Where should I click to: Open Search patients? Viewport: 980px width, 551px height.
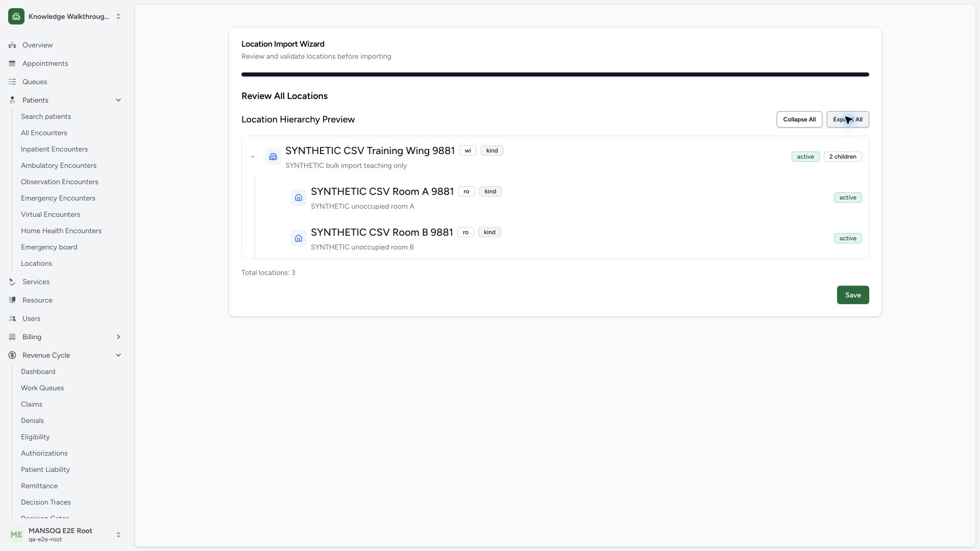point(46,116)
